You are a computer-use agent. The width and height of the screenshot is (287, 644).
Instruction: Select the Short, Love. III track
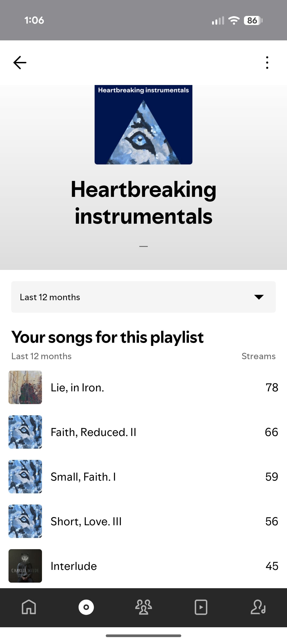[x=143, y=521]
